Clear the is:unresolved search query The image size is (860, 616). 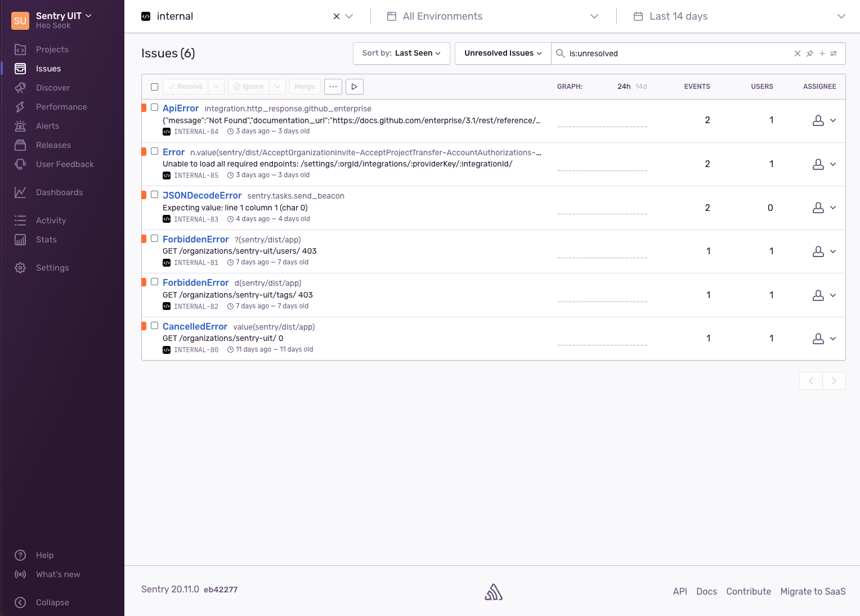[798, 53]
